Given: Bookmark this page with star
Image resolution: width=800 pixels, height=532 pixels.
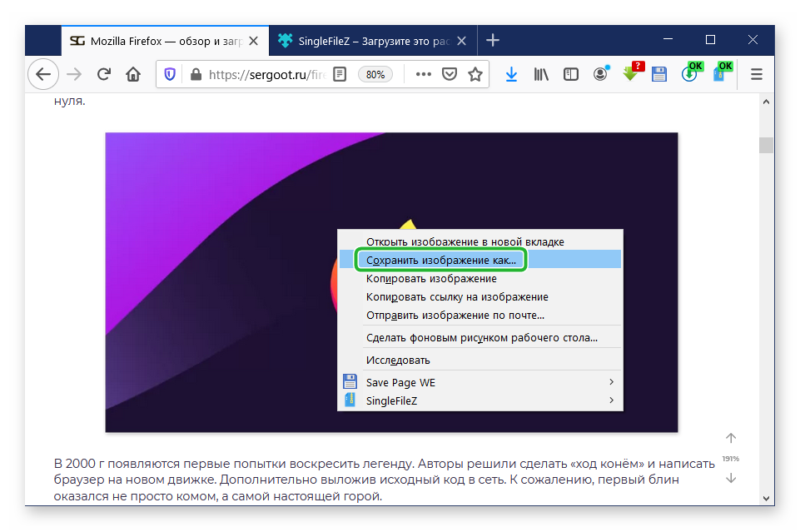Looking at the screenshot, I should click(x=475, y=74).
